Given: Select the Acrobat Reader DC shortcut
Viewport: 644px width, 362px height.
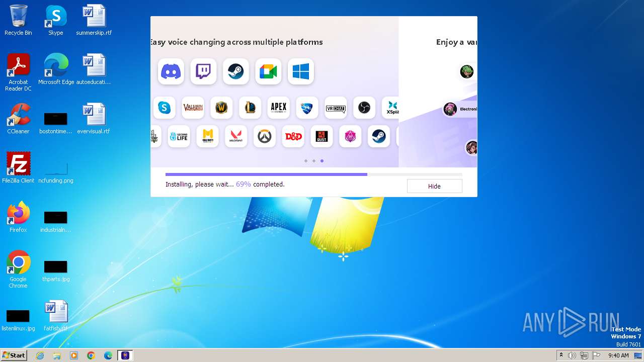Looking at the screenshot, I should click(18, 72).
